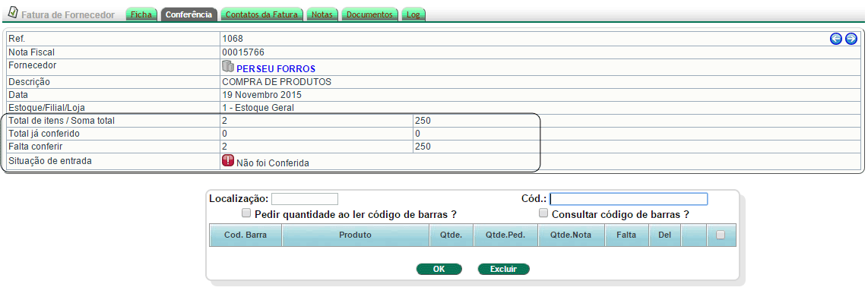
Task: Click the Não foi Conferida status text
Action: 272,163
